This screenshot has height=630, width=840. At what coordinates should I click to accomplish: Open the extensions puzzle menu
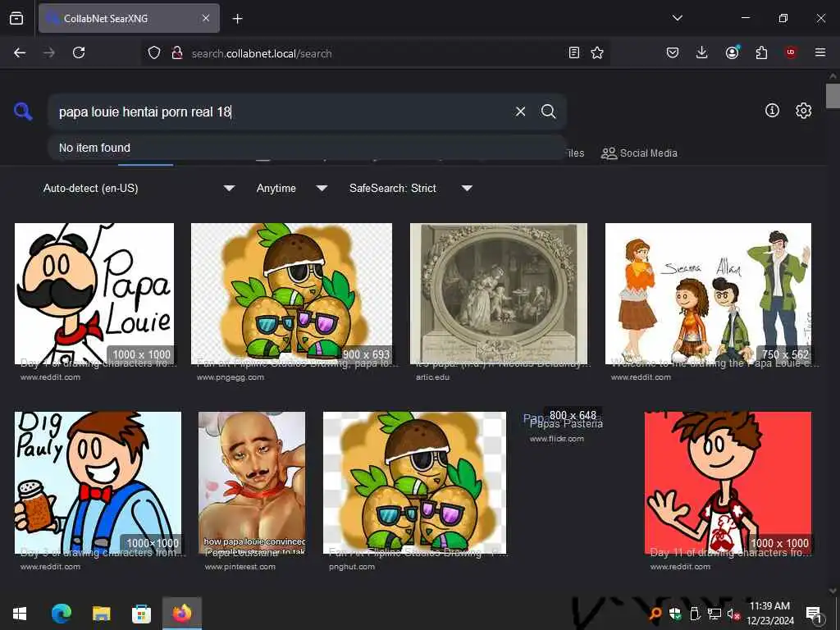[x=761, y=52]
